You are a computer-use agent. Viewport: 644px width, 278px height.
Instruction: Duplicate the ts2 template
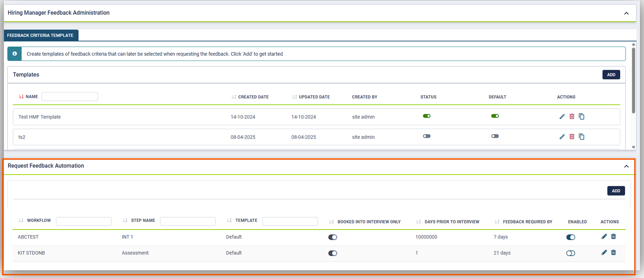point(581,137)
